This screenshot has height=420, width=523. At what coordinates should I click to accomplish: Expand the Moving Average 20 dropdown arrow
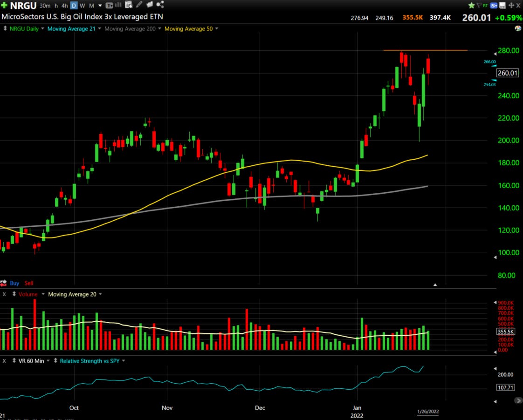pos(100,294)
